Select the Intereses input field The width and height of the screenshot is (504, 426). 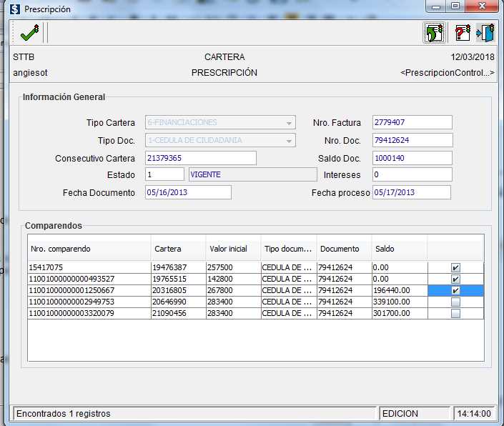412,174
